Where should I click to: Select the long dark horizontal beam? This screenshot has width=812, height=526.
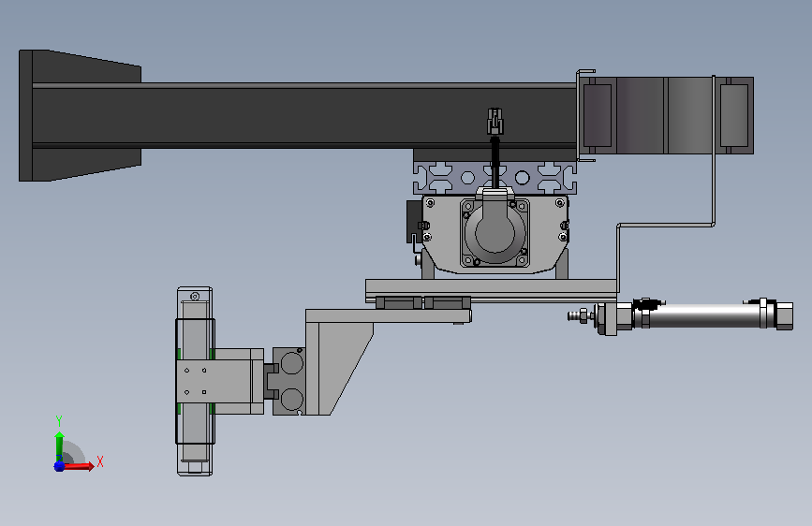coord(305,115)
